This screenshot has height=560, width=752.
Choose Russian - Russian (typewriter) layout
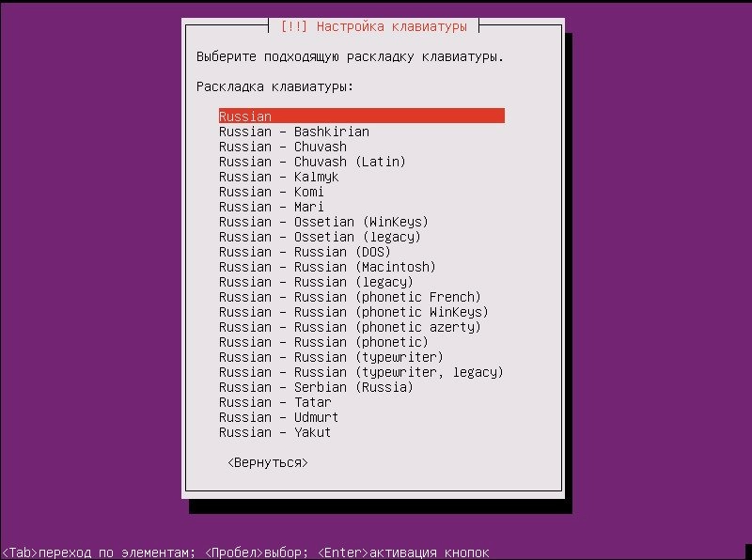(331, 357)
